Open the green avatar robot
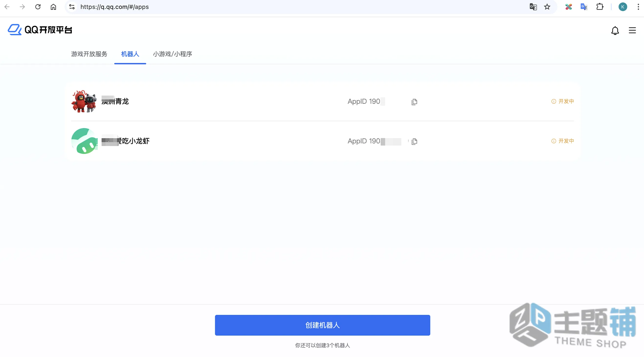Viewport: 644px width, 357px height. click(84, 141)
